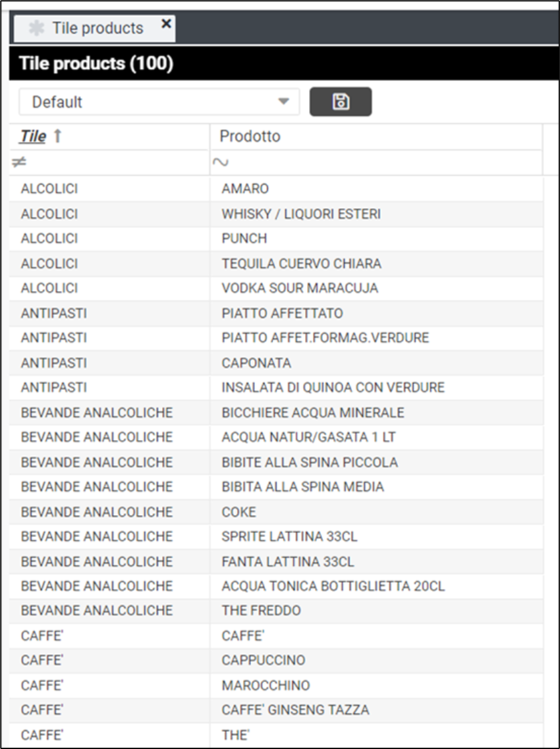Select the CAPPUCCINO product row
Image resolution: width=560 pixels, height=749 pixels.
263,660
